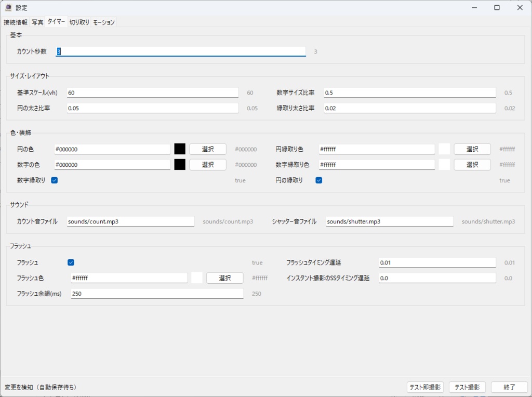
Task: Edit the 円の太さ比率 value field
Action: pyautogui.click(x=153, y=108)
